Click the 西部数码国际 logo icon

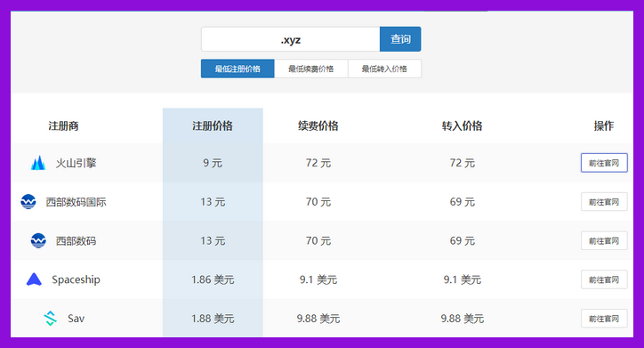point(28,202)
